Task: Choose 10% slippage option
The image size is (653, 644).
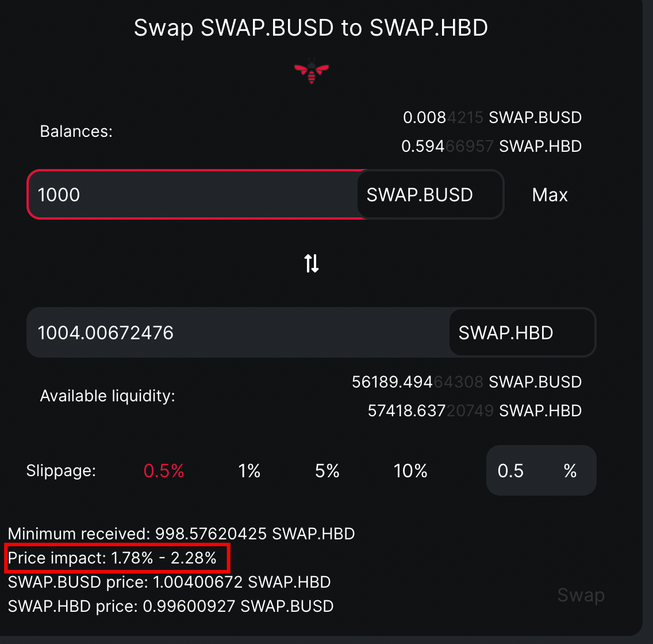Action: [x=410, y=471]
